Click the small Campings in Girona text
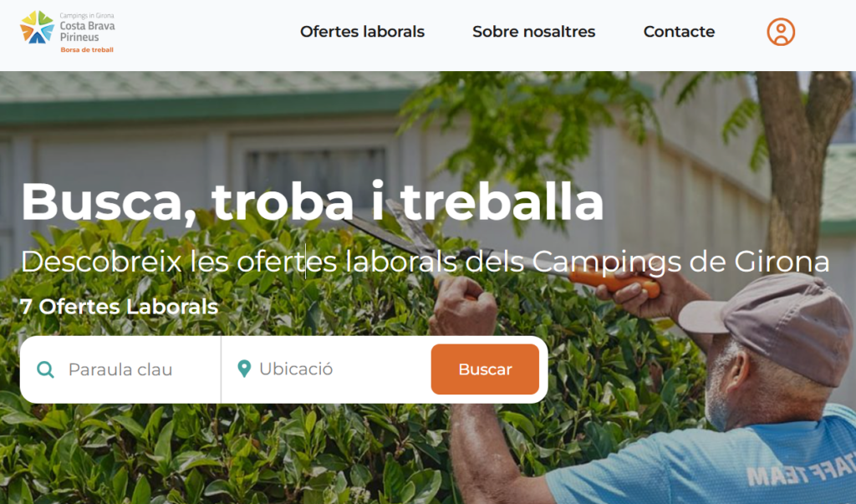The image size is (856, 504). (x=87, y=15)
